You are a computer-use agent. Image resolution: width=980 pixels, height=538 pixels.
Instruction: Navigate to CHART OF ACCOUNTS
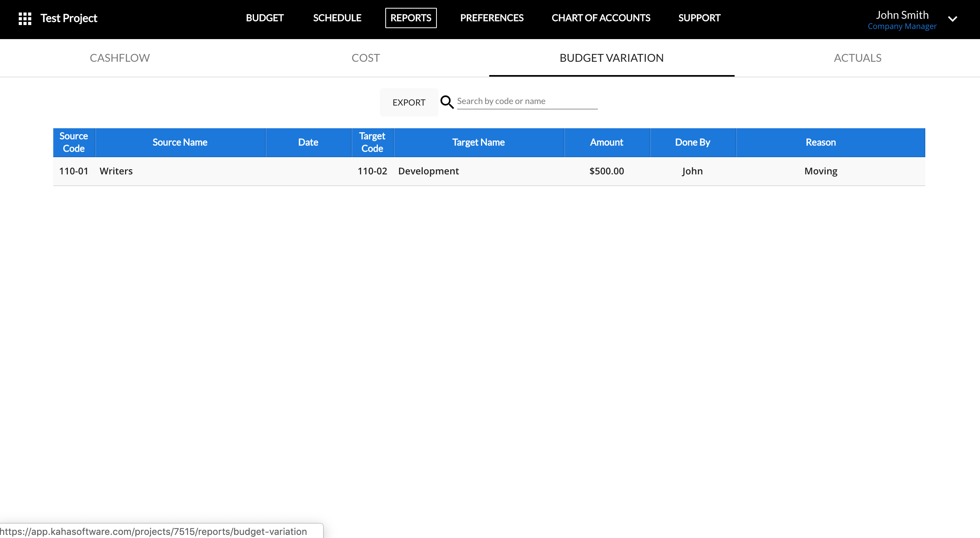pyautogui.click(x=601, y=18)
